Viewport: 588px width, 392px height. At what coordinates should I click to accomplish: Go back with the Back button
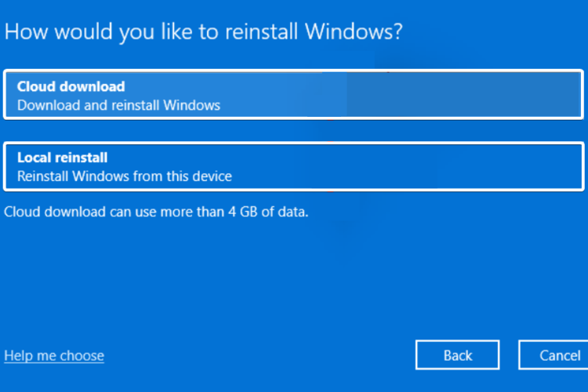pos(458,355)
